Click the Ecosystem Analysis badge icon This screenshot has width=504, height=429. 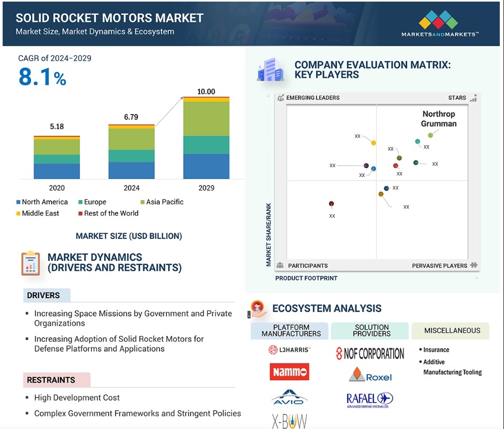coord(258,308)
